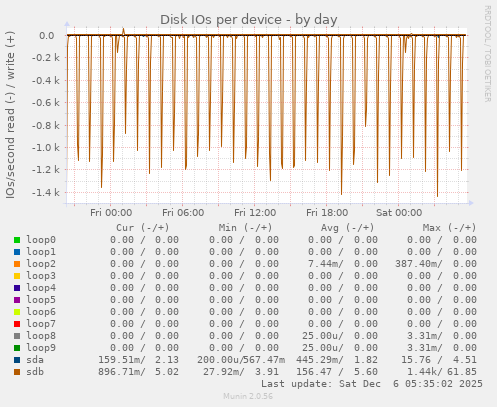The height and width of the screenshot is (407, 497).
Task: Click the loop8 avg value '25.00u/ 0.00'
Action: (x=340, y=336)
